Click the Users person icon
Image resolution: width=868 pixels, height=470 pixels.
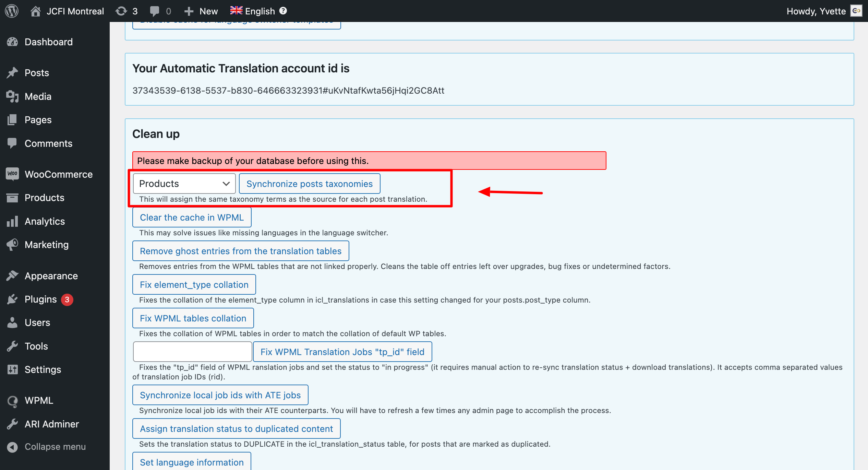pyautogui.click(x=12, y=322)
